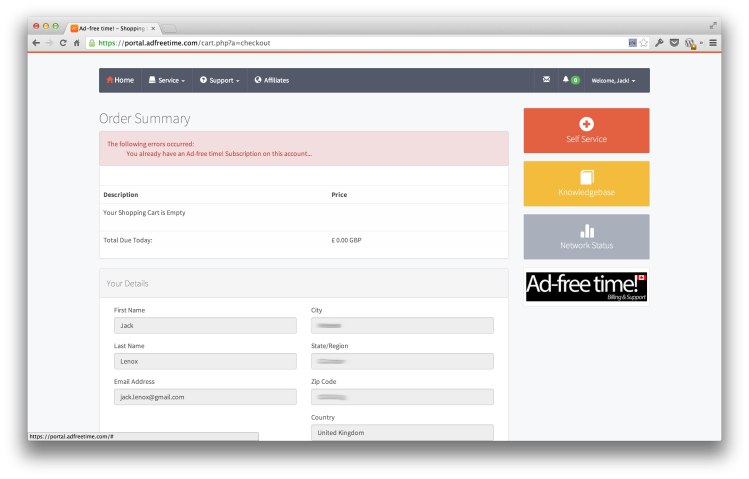Viewport: 749px width, 479px height.
Task: Click the key icon extension
Action: [x=660, y=43]
